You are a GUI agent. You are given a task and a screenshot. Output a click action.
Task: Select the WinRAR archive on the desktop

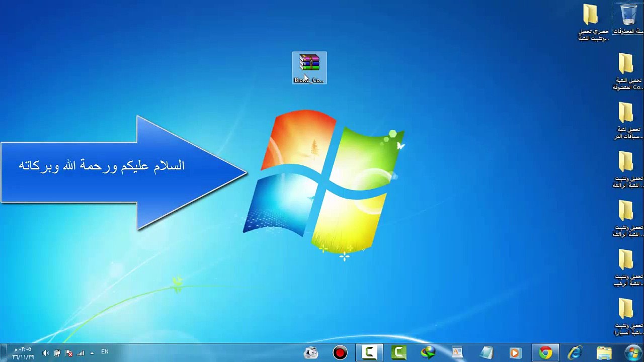click(x=309, y=68)
